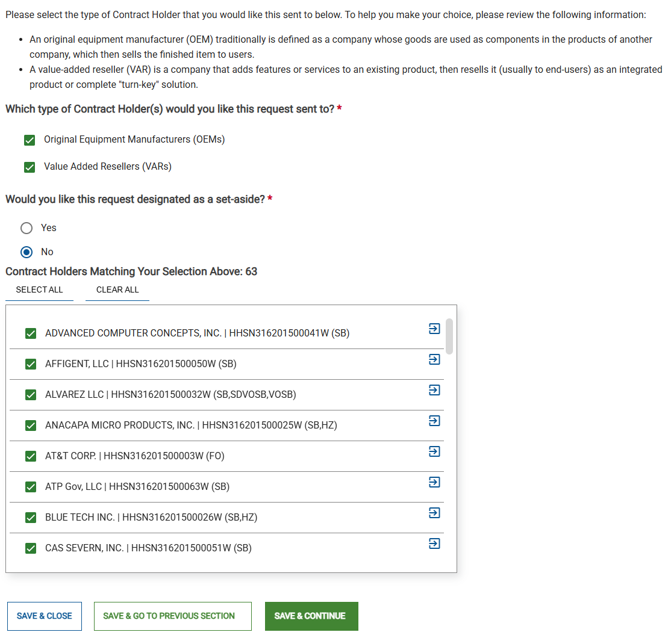671x644 pixels.
Task: Click the contract holder list scrollbar
Action: (x=449, y=336)
